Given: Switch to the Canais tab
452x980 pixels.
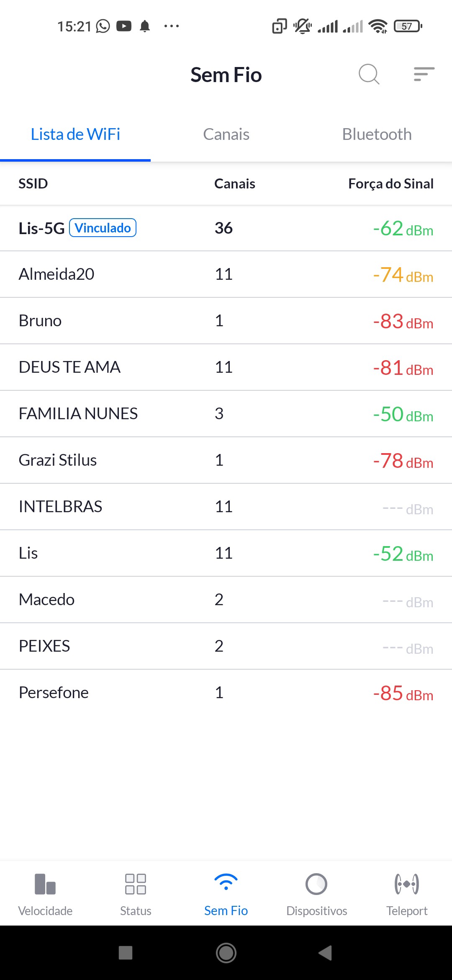Looking at the screenshot, I should coord(226,134).
